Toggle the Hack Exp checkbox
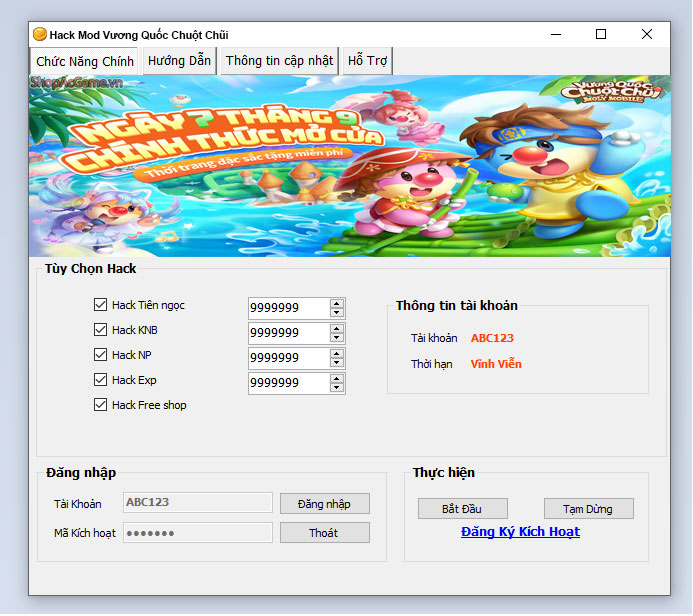The width and height of the screenshot is (693, 616). click(100, 380)
